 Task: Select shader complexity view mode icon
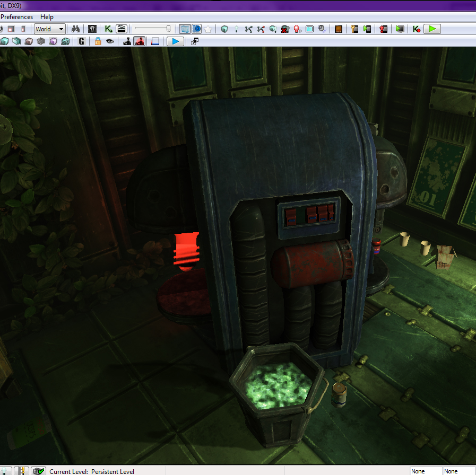[x=41, y=41]
